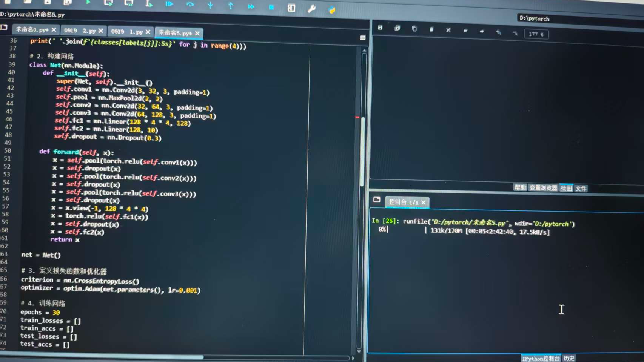
Task: Click the editor vertical scrollbar thumb
Action: pos(363,151)
